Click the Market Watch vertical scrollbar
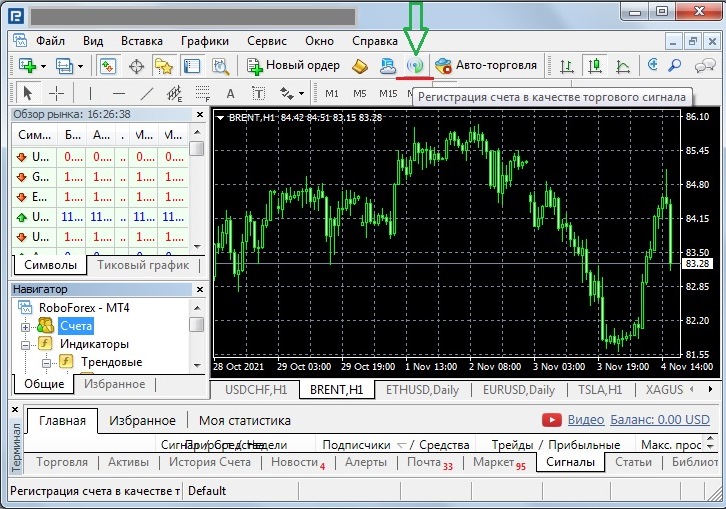 (x=197, y=190)
